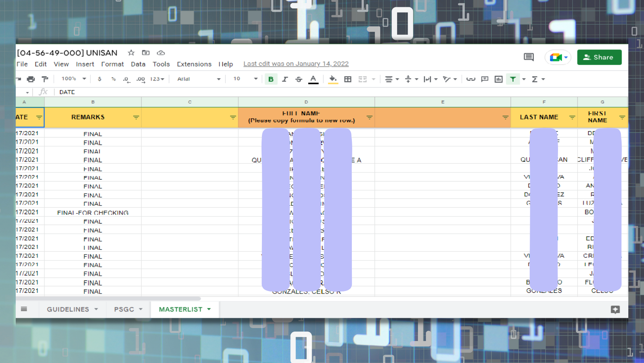Viewport: 644px width, 363px height.
Task: Turn off the filter from the toolbar
Action: point(513,79)
